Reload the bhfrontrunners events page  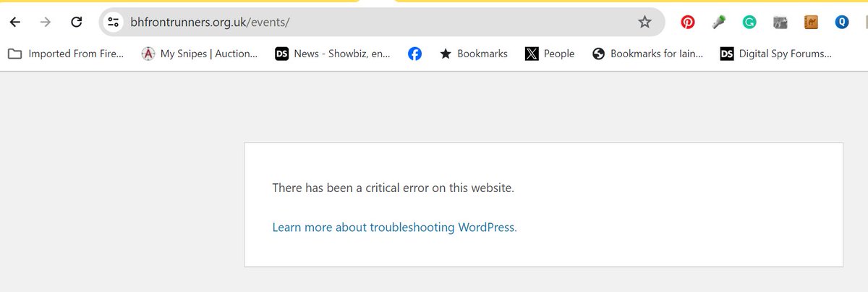(76, 22)
